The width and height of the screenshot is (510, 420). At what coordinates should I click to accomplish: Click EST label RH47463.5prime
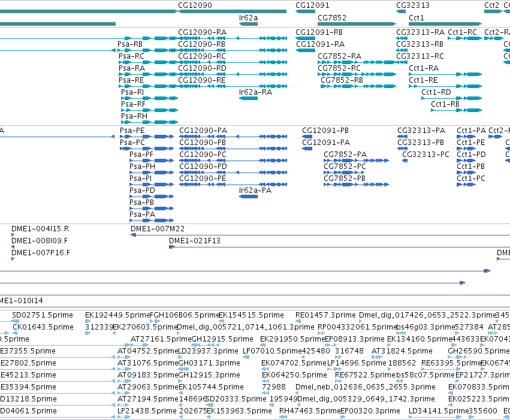click(x=310, y=411)
